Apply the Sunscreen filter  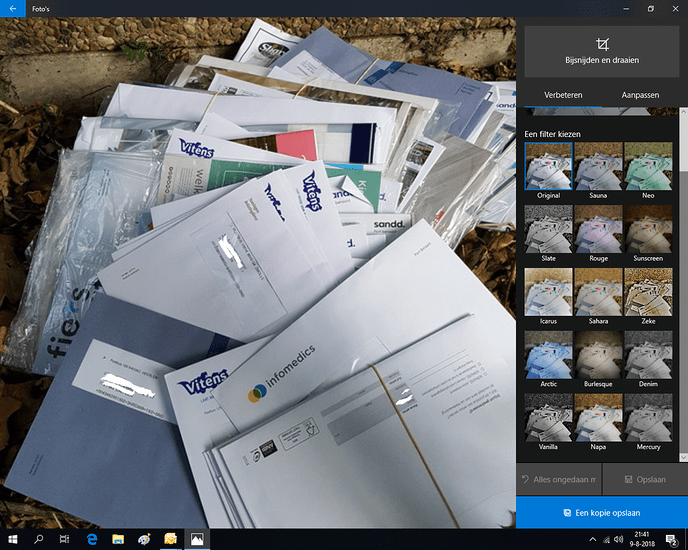click(x=648, y=229)
